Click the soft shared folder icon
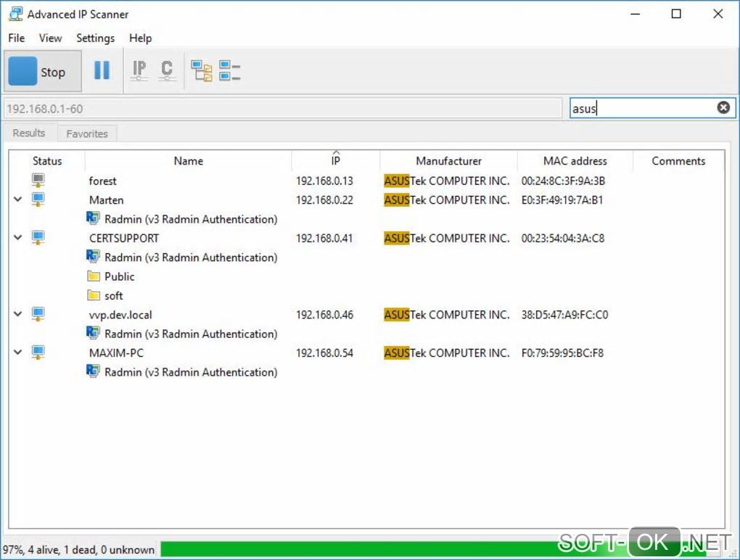 tap(94, 295)
